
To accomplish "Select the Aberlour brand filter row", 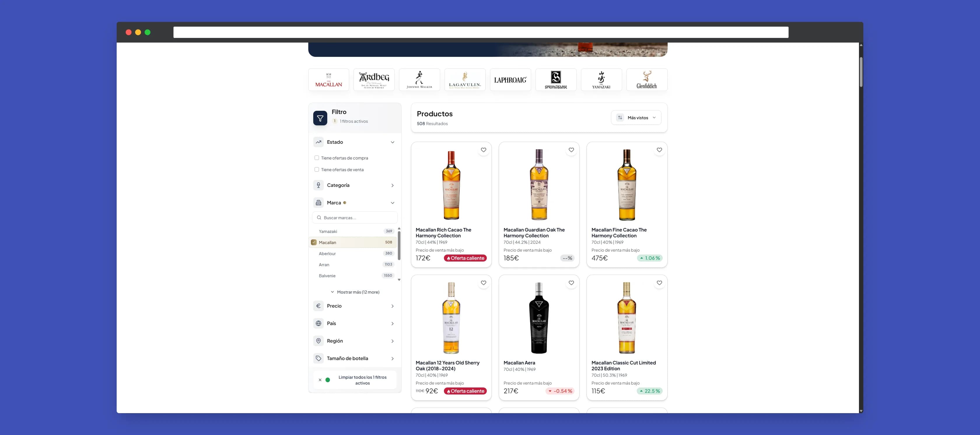I will point(353,254).
